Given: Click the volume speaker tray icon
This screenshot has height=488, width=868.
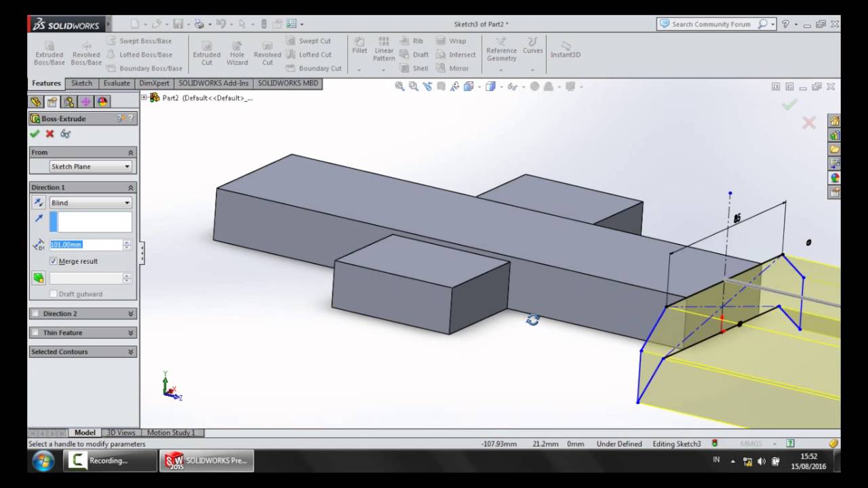Looking at the screenshot, I should tap(762, 461).
